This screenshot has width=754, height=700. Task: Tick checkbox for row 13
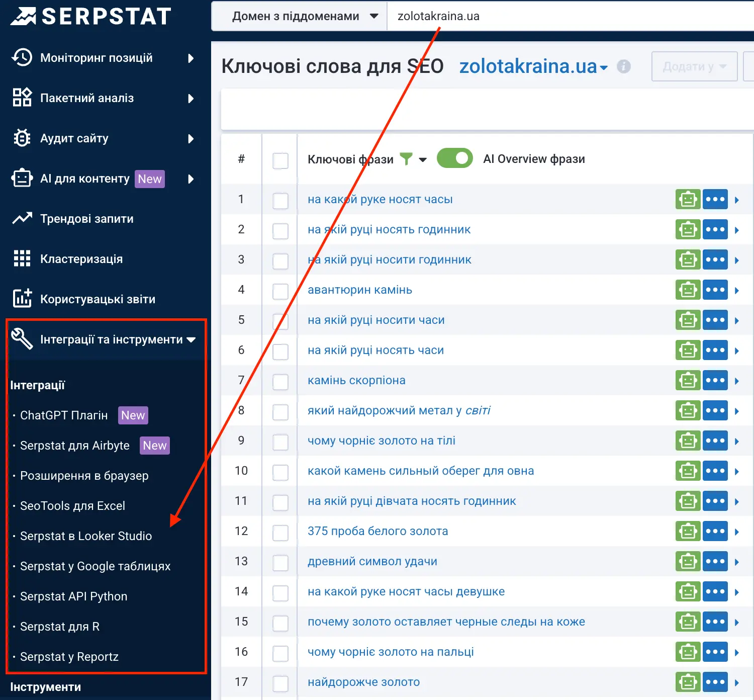(280, 563)
